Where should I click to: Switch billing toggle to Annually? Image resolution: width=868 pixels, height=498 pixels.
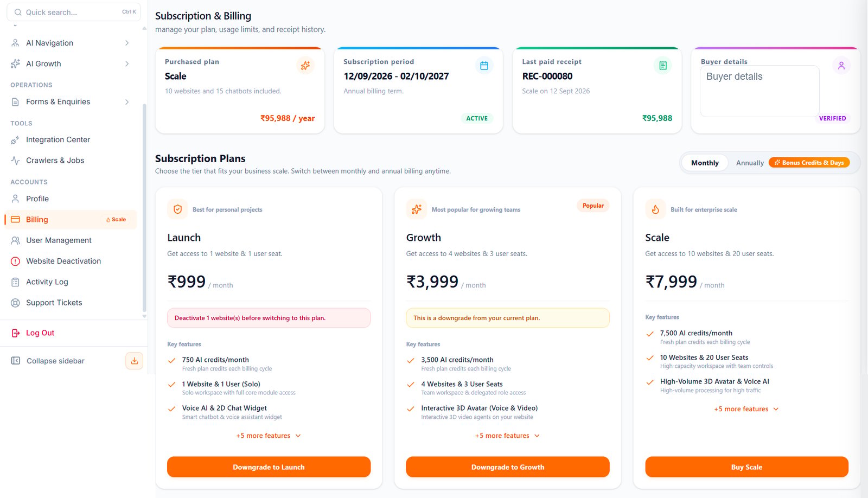(x=750, y=163)
